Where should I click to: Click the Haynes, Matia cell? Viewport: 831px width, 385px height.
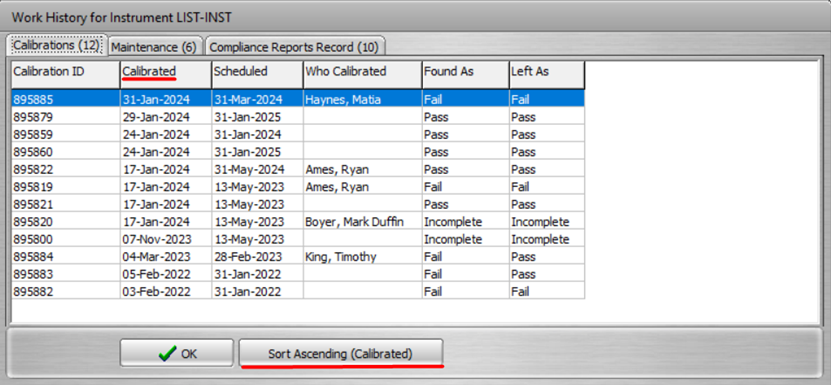(x=363, y=99)
